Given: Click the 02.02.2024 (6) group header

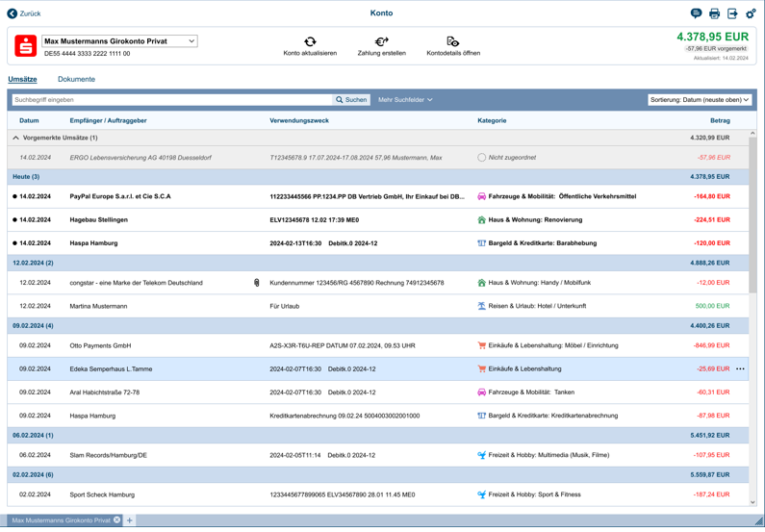Looking at the screenshot, I should pyautogui.click(x=378, y=475).
